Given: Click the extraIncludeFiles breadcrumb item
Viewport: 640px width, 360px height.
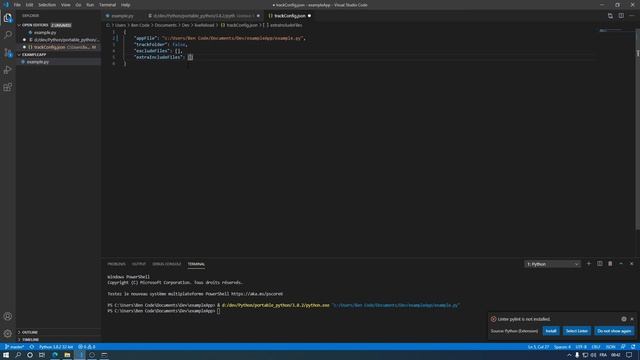Looking at the screenshot, I should (x=283, y=25).
